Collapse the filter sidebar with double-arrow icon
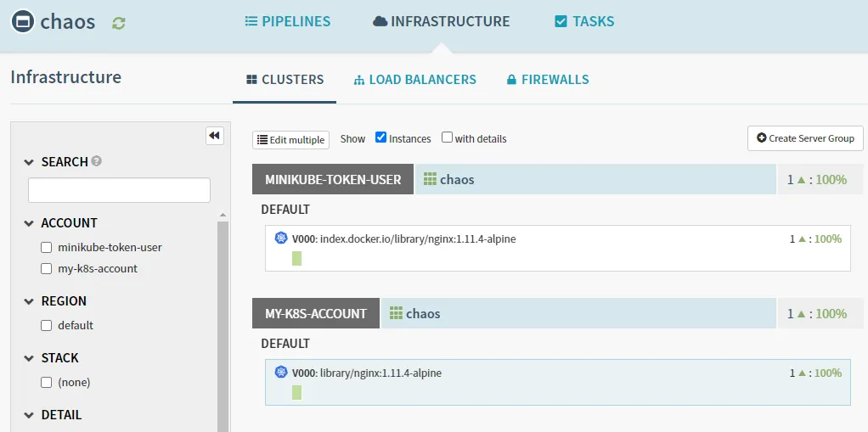This screenshot has width=868, height=432. coord(214,136)
